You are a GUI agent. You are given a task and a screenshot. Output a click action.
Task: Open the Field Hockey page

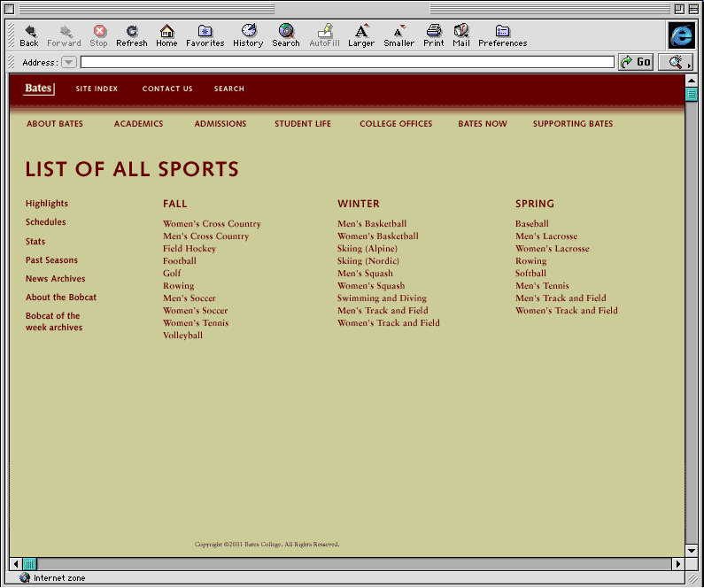coord(189,248)
